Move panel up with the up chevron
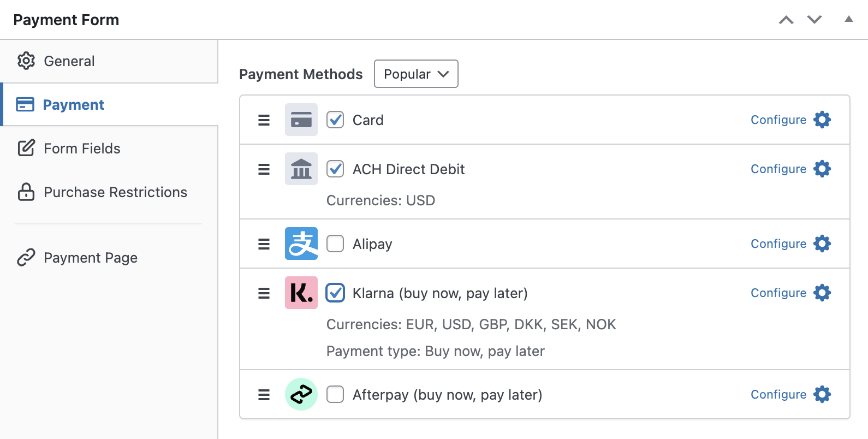868x439 pixels. pos(786,20)
